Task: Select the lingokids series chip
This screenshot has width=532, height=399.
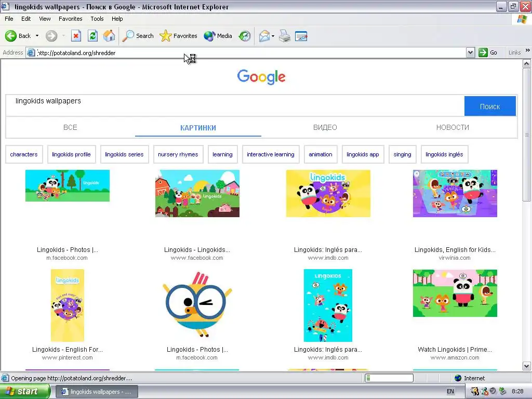Action: 124,154
